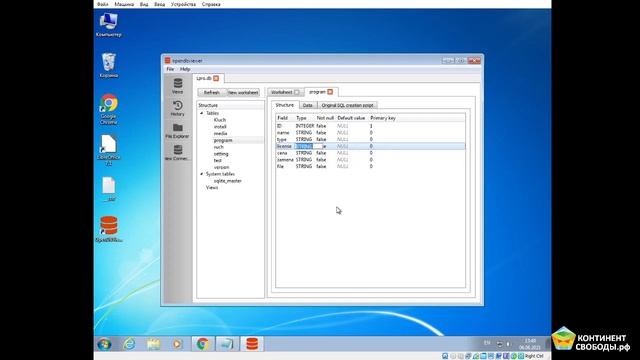Close the program table tab
This screenshot has width=640, height=360.
pos(330,92)
